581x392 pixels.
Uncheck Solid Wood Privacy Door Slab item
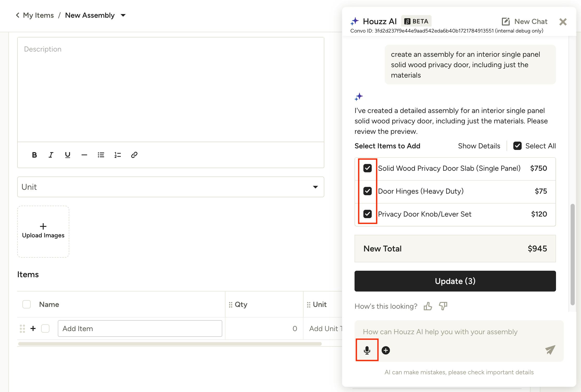pyautogui.click(x=368, y=168)
